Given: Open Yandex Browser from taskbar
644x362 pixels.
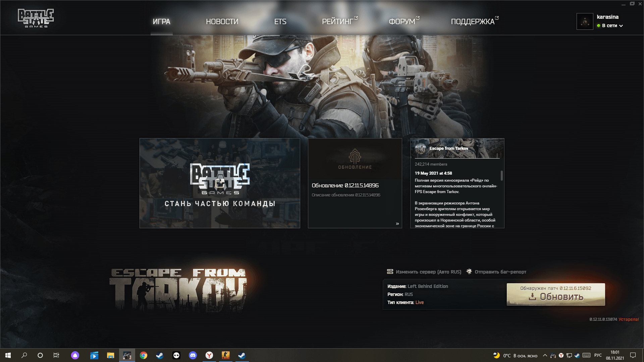Looking at the screenshot, I should coord(209,355).
